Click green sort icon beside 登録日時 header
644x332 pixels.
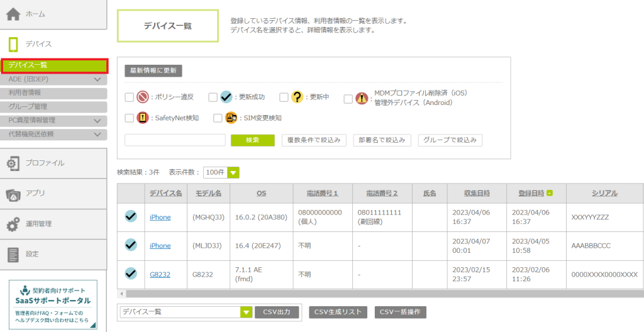coord(550,193)
